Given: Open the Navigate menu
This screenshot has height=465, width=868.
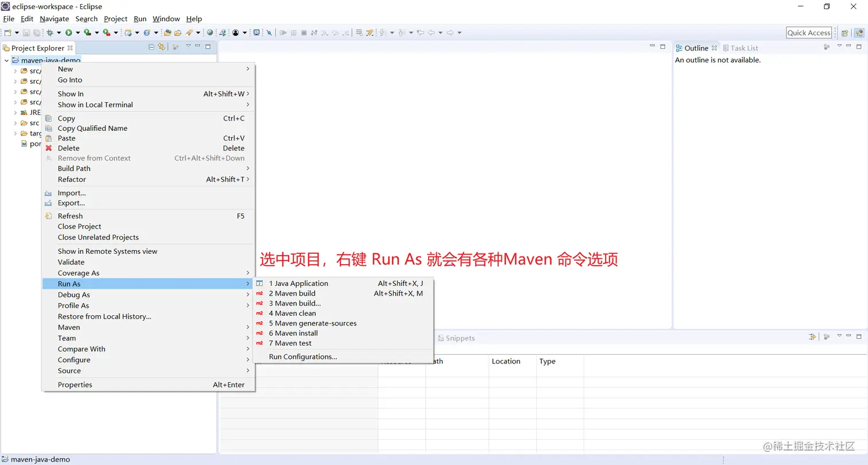Looking at the screenshot, I should pyautogui.click(x=54, y=19).
